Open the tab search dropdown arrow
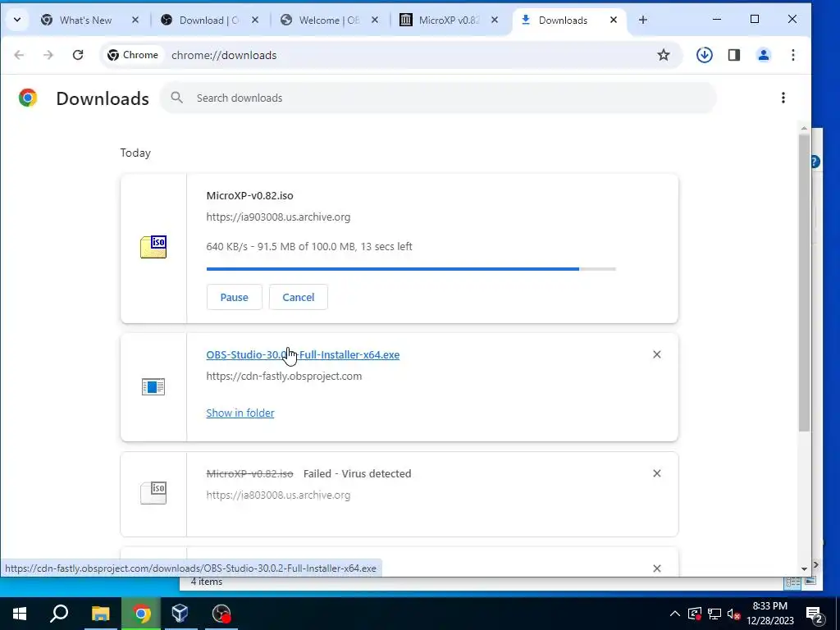Viewport: 840px width, 630px height. click(17, 20)
